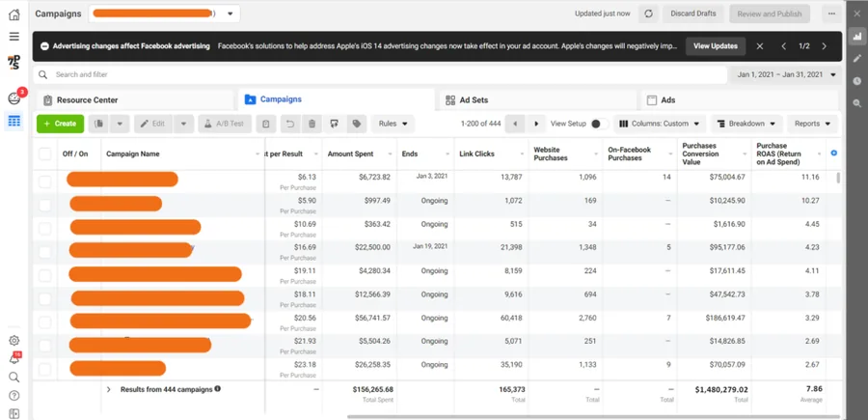Tick checkbox for the $363.42 campaign row

[x=44, y=228]
